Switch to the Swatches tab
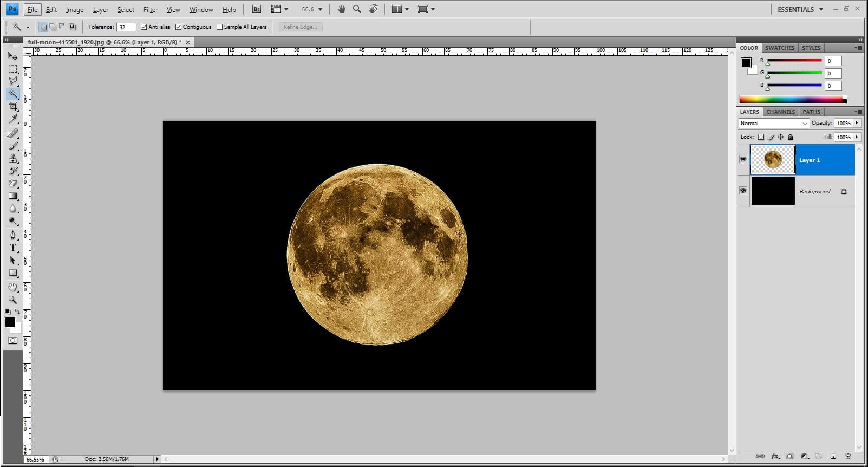The width and height of the screenshot is (868, 467). pyautogui.click(x=780, y=48)
